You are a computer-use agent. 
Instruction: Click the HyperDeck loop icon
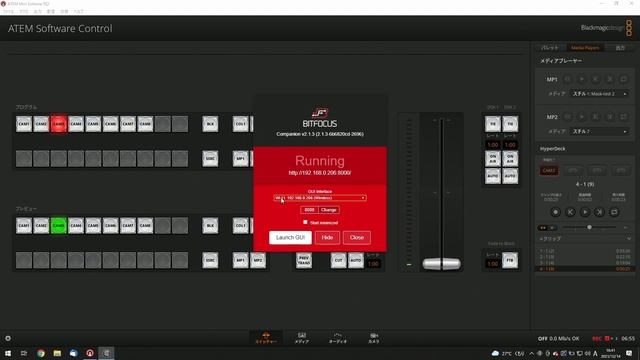tap(614, 212)
